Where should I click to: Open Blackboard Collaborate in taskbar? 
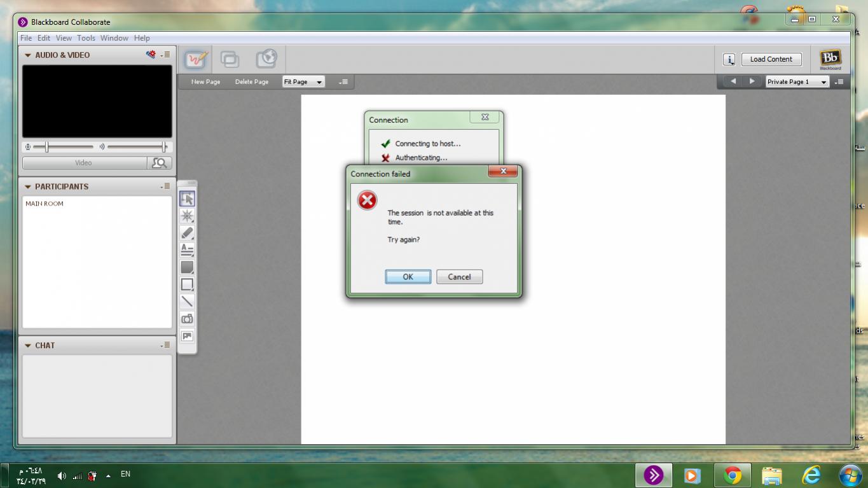653,475
